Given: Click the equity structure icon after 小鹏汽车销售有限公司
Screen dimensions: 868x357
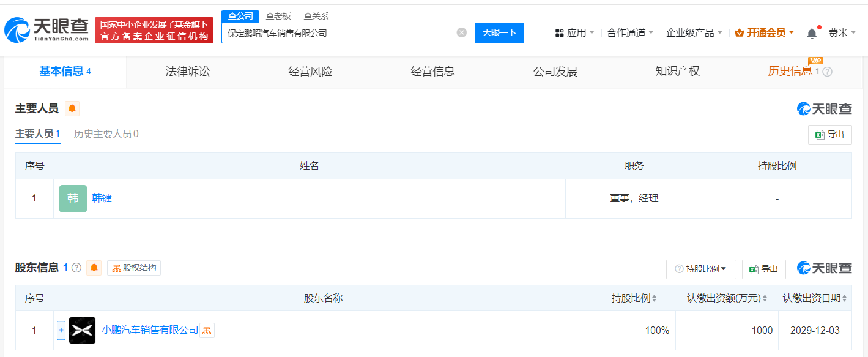Looking at the screenshot, I should point(207,331).
